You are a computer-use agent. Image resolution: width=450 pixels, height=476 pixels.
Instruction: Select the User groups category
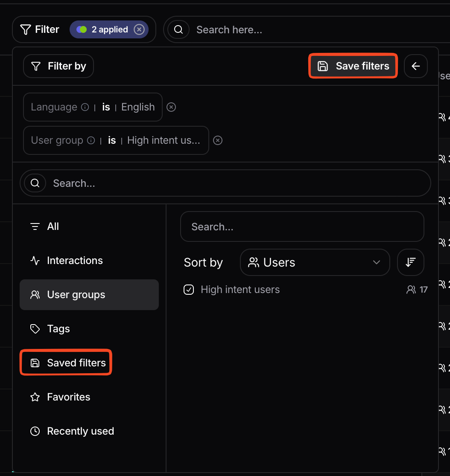point(89,295)
